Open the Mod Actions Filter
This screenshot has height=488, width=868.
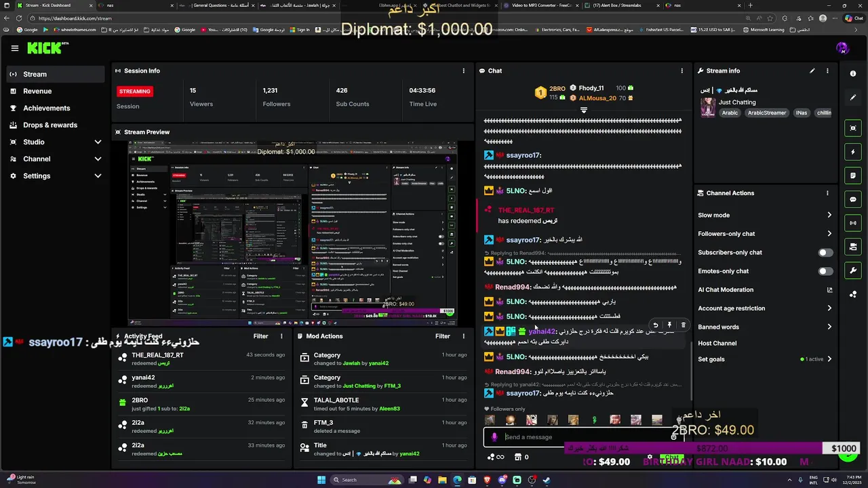(443, 336)
